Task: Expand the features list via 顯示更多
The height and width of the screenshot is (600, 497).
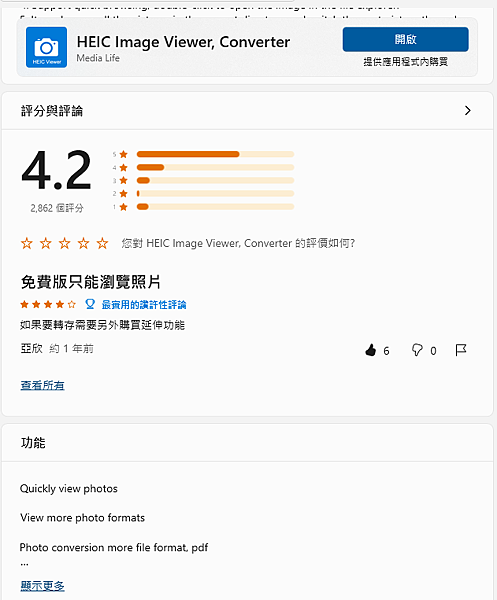Action: pyautogui.click(x=42, y=585)
